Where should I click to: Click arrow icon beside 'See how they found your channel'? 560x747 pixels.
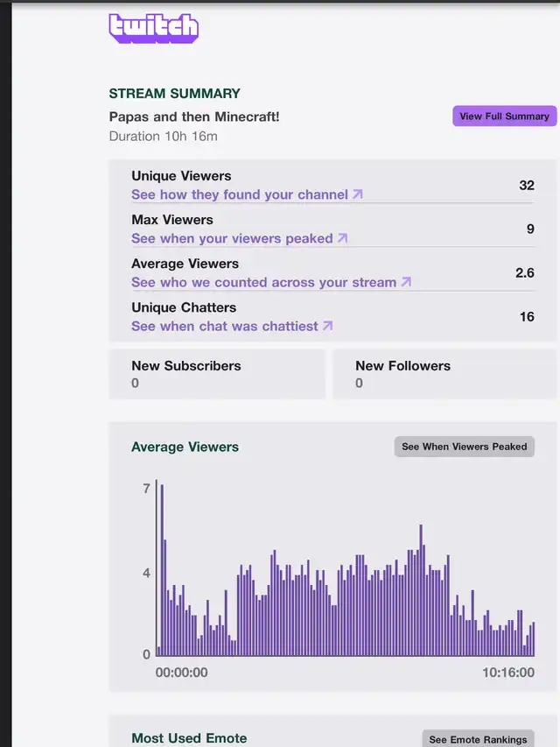tap(357, 194)
